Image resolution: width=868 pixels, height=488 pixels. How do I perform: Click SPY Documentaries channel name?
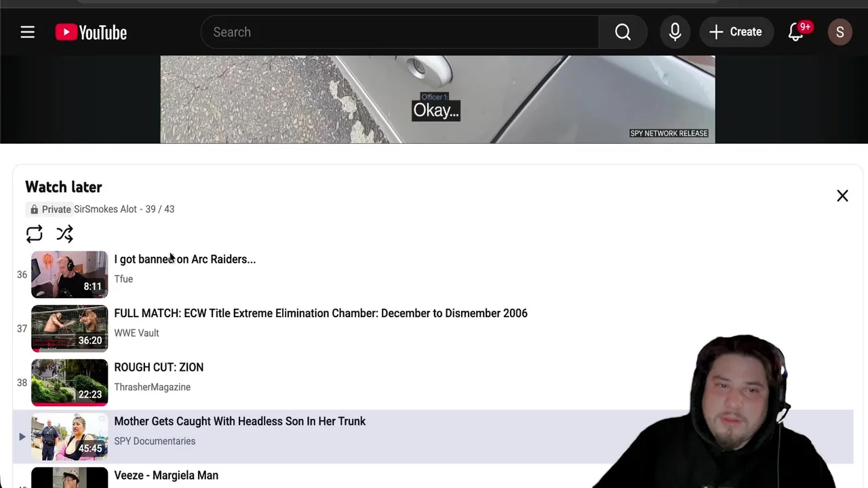tap(155, 441)
